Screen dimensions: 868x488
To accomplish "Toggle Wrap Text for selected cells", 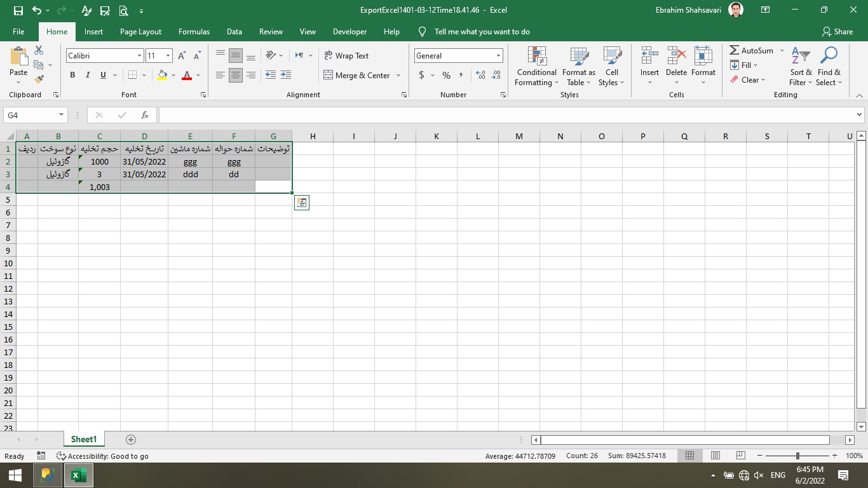I will (346, 56).
